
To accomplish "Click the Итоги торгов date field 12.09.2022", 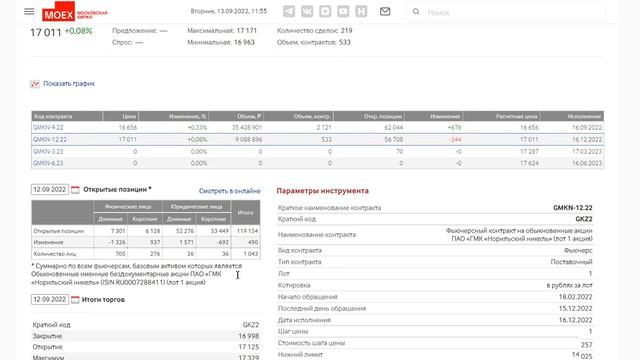I will [x=50, y=299].
